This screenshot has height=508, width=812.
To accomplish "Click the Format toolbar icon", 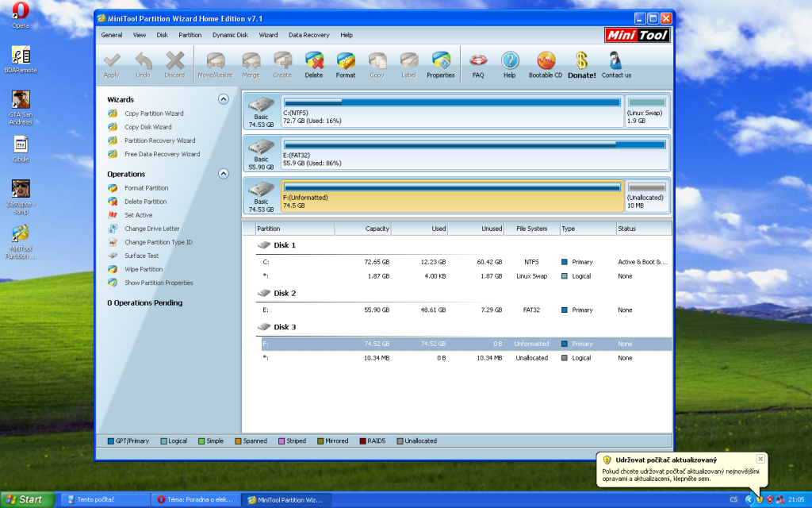I will coord(346,61).
